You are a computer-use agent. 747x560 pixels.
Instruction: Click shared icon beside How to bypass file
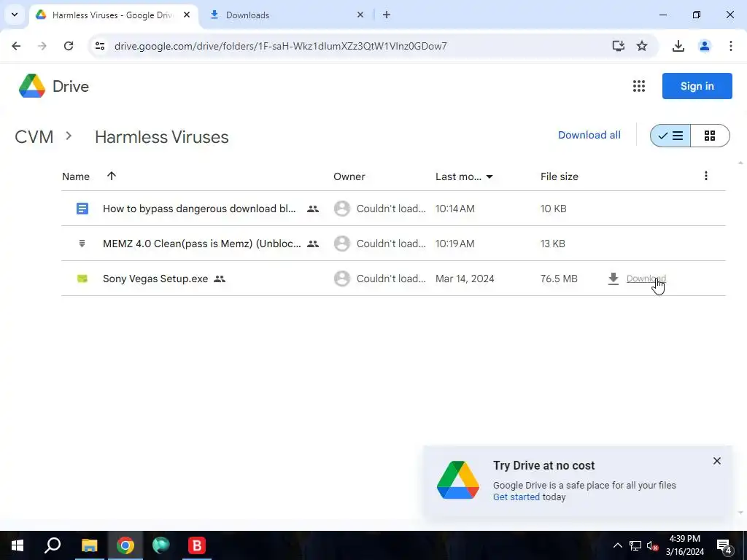point(313,209)
